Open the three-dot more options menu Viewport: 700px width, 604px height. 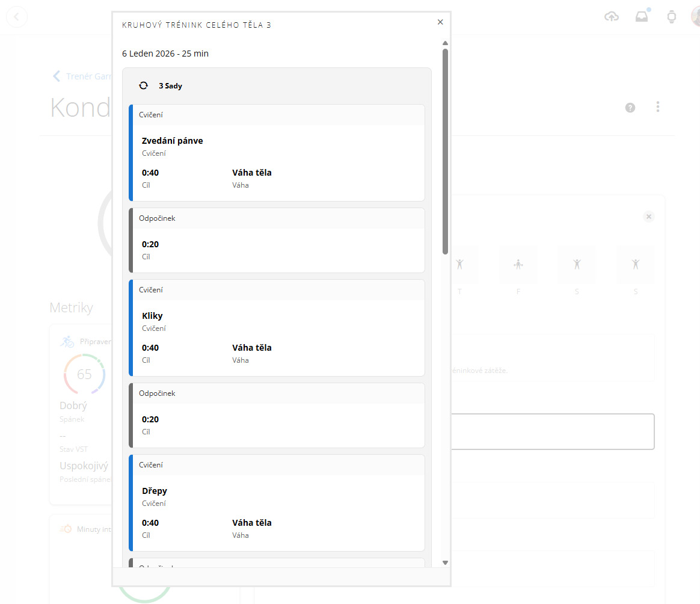pos(658,107)
